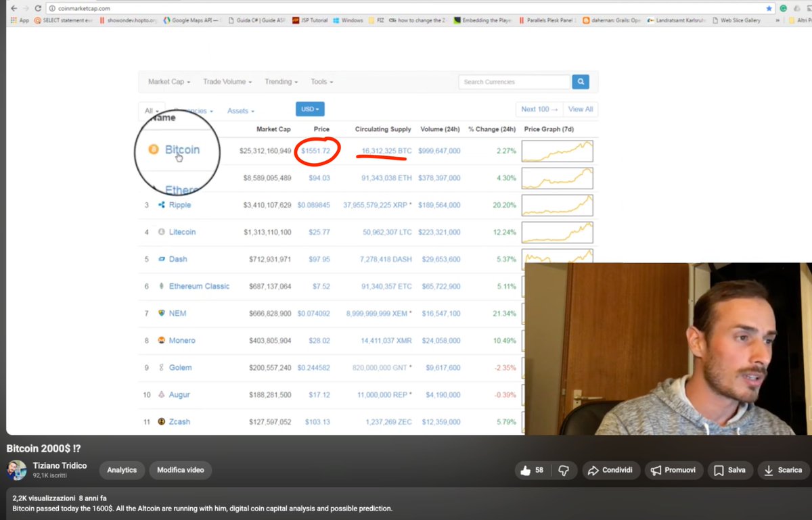The image size is (812, 520).
Task: Open the Augur link
Action: click(x=179, y=394)
